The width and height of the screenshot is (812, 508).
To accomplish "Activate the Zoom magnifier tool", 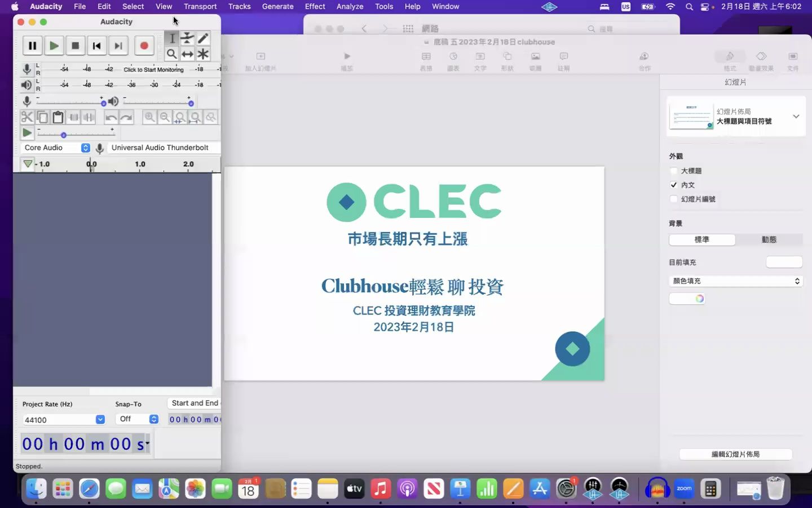I will [172, 54].
